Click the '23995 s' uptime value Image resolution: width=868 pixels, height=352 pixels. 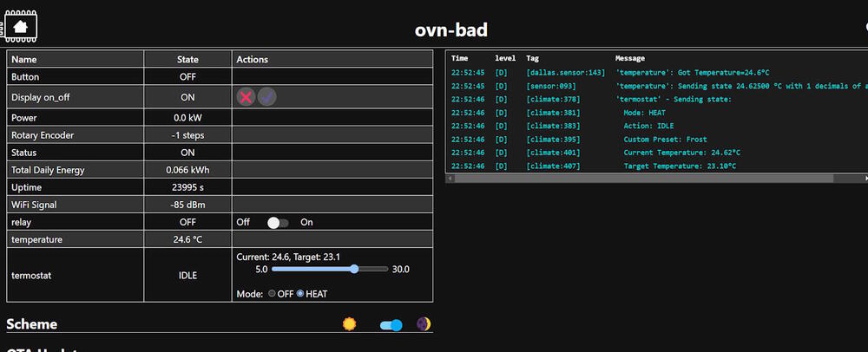pyautogui.click(x=187, y=187)
